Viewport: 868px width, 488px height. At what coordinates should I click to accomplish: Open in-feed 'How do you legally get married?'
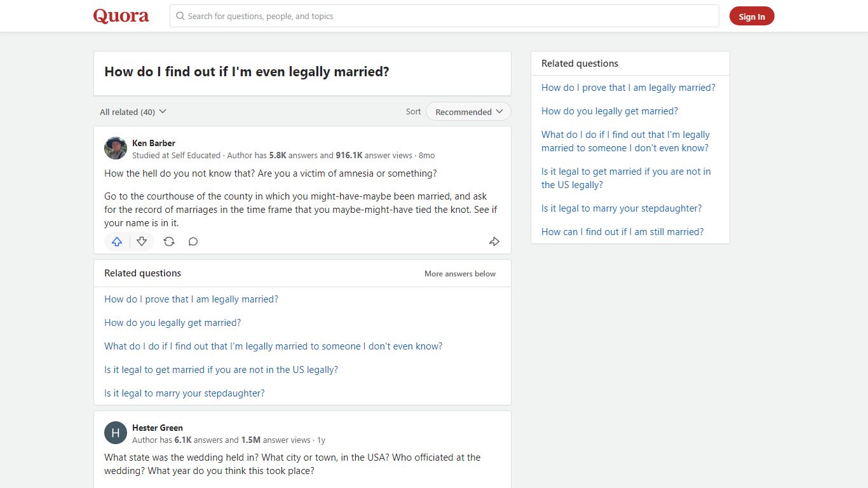(173, 323)
